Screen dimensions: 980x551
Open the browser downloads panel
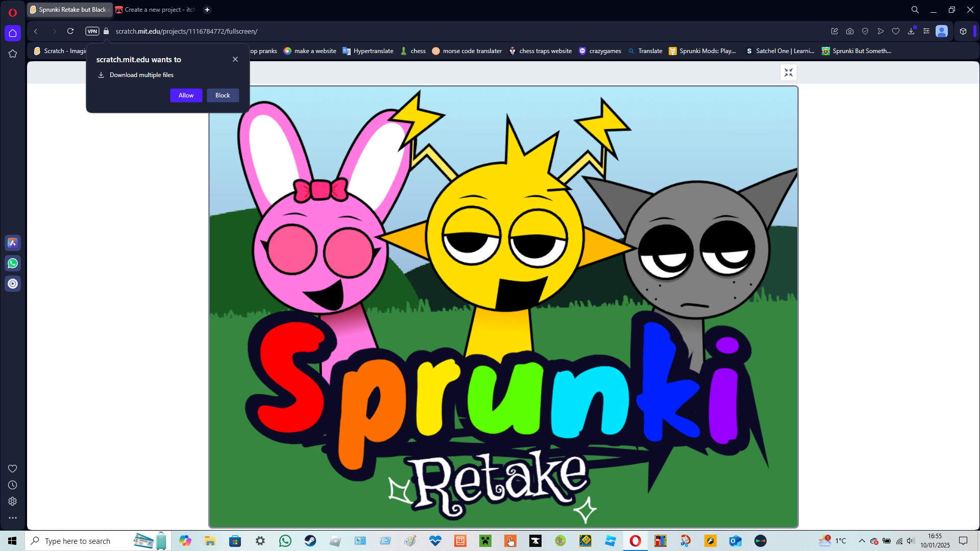[911, 31]
